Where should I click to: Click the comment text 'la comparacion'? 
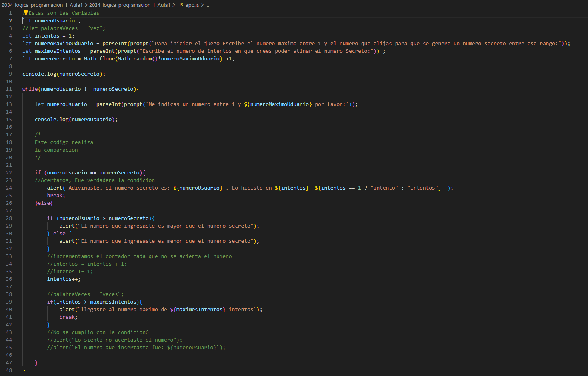56,150
